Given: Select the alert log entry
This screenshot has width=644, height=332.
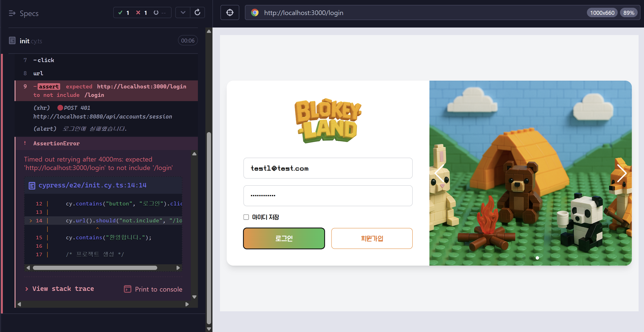Looking at the screenshot, I should [x=106, y=129].
